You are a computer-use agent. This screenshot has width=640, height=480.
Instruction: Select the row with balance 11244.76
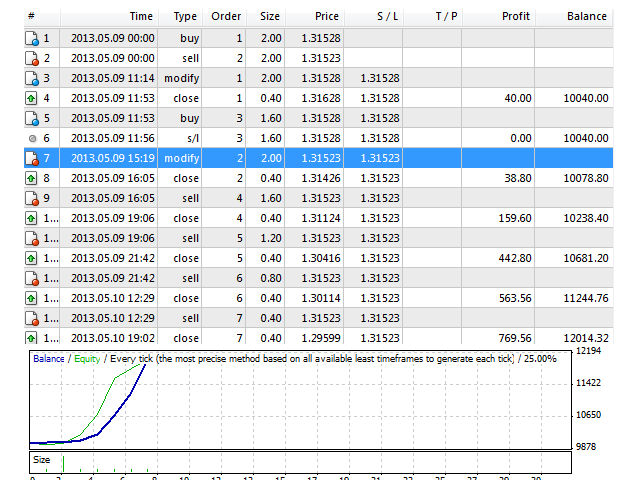pos(318,298)
